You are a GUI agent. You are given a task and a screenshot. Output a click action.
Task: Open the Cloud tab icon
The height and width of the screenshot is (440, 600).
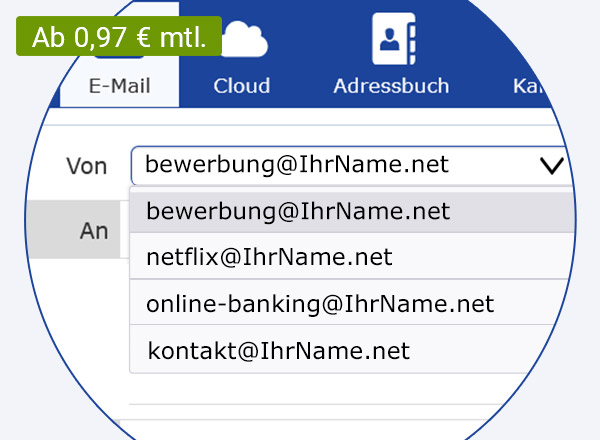point(245,39)
